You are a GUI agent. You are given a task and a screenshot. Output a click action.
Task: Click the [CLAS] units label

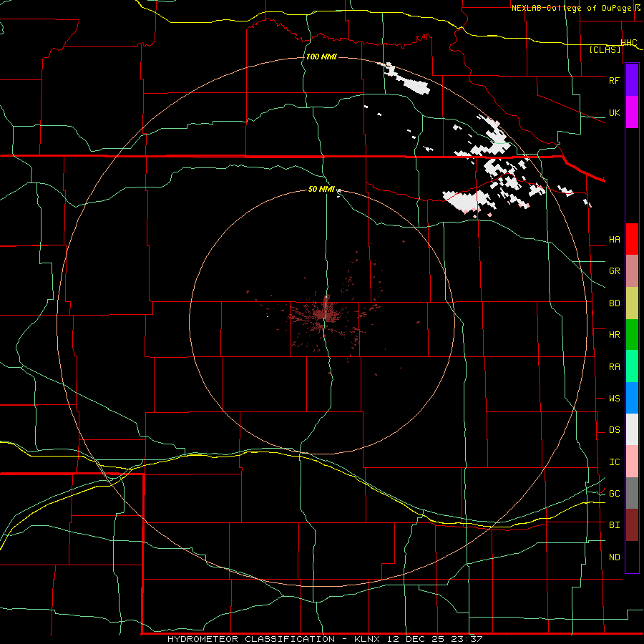coord(605,50)
